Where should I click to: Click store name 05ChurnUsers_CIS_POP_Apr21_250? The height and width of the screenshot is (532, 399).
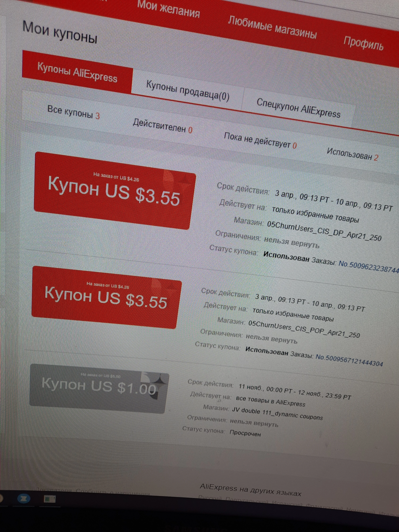(x=304, y=329)
